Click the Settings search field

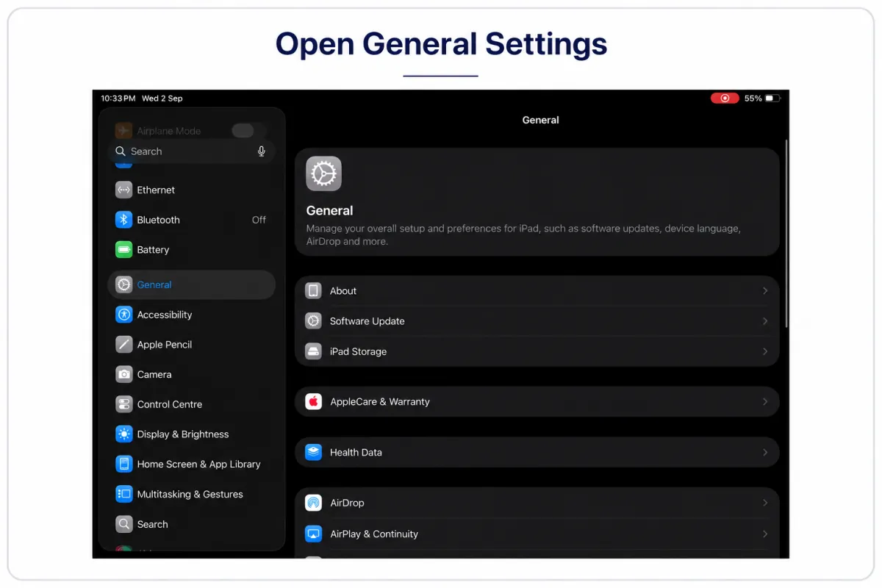(192, 151)
